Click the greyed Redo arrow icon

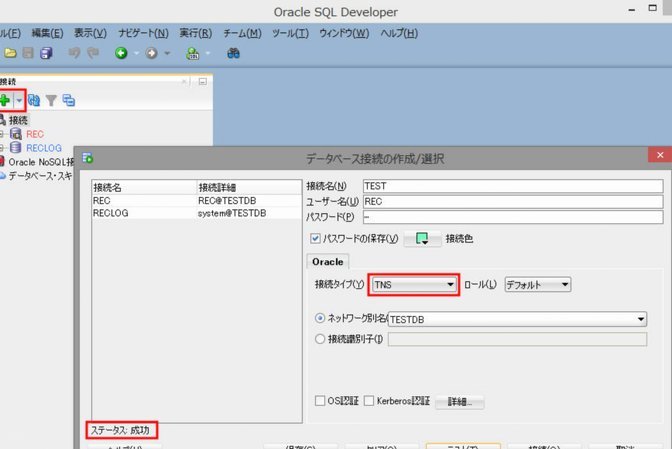pyautogui.click(x=93, y=53)
